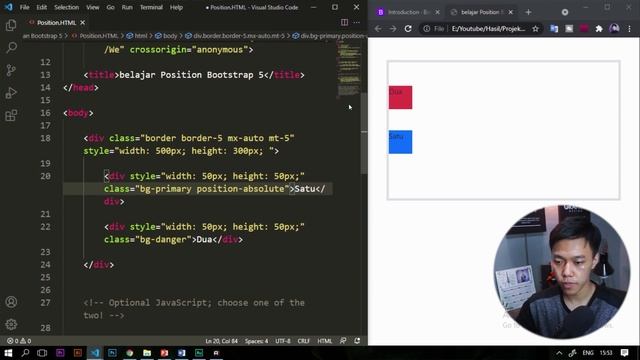
Task: Click line number 22 in the gutter
Action: (45, 227)
